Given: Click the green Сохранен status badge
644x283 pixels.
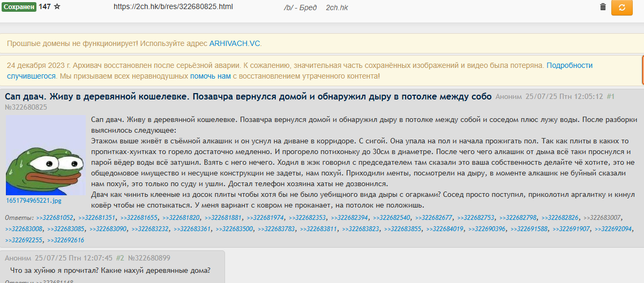Looking at the screenshot, I should pos(19,7).
